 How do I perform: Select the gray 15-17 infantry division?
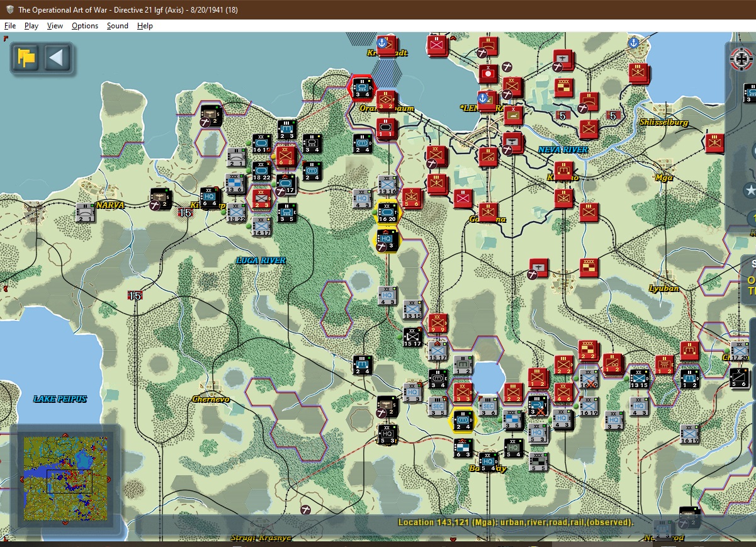tap(437, 351)
